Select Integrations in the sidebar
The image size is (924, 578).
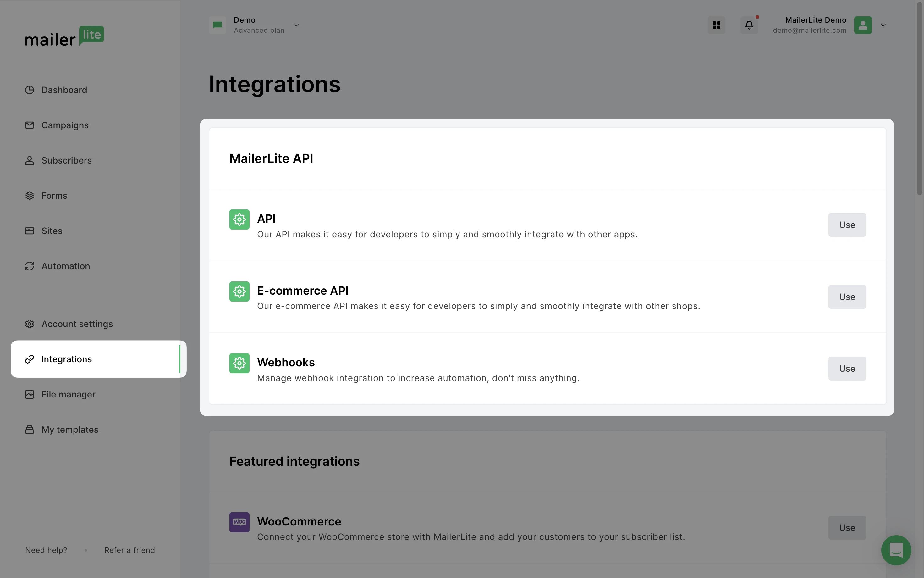(x=66, y=359)
